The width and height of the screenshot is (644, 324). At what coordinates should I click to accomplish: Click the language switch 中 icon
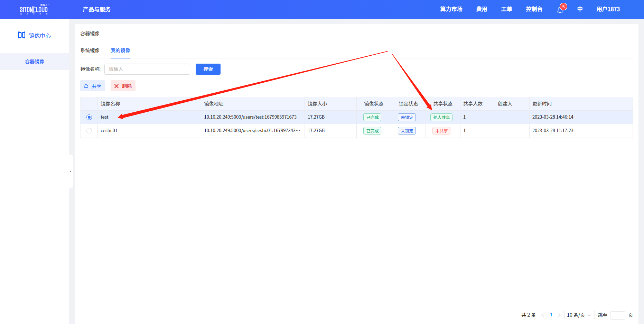coord(580,9)
